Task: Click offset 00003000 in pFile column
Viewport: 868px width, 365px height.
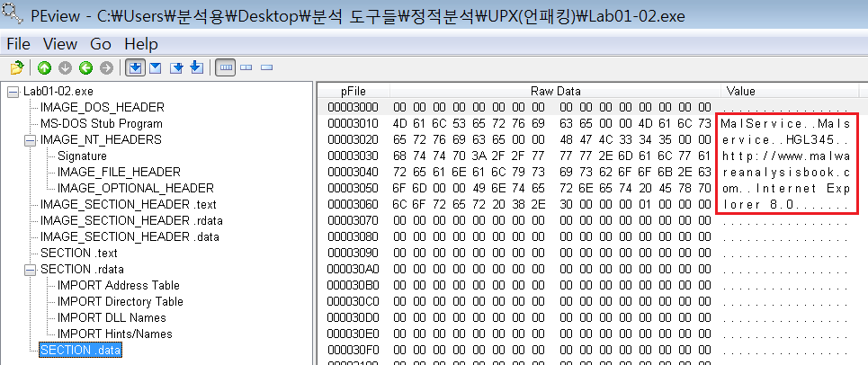Action: point(353,107)
